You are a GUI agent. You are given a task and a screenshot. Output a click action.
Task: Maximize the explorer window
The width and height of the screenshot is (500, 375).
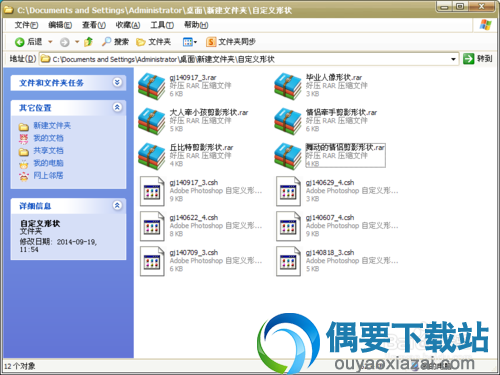460,6
